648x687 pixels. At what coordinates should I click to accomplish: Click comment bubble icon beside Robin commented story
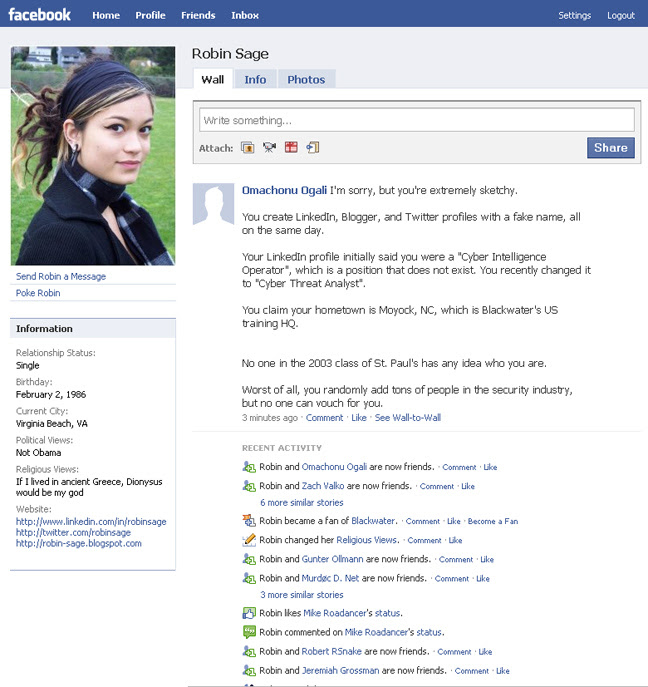pos(249,632)
